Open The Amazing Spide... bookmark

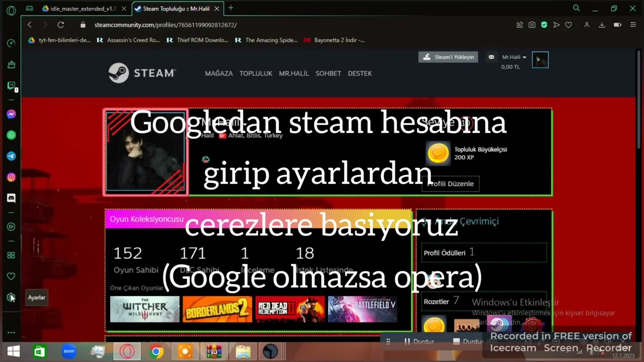[267, 40]
